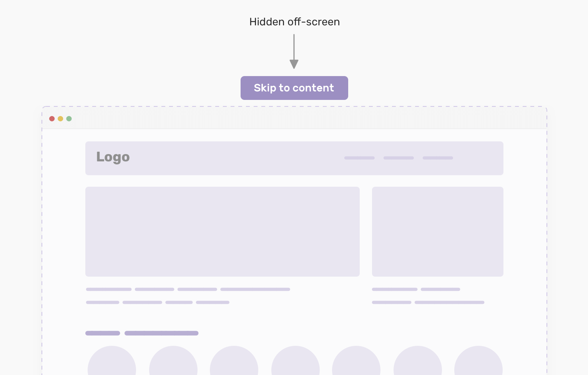
Task: Select the first navigation placeholder link
Action: click(359, 158)
